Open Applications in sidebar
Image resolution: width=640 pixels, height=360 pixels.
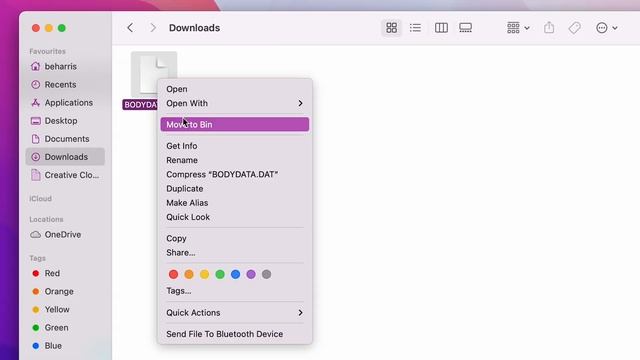click(65, 102)
